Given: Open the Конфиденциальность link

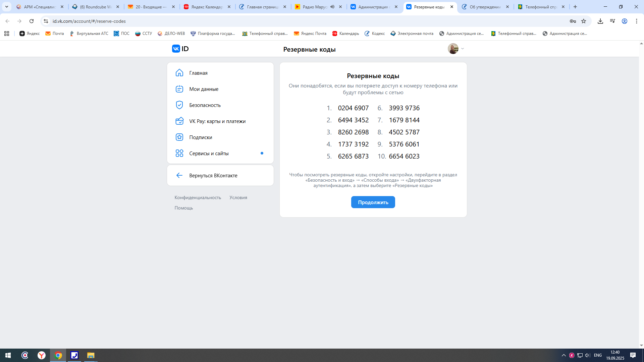Looking at the screenshot, I should pos(198,197).
